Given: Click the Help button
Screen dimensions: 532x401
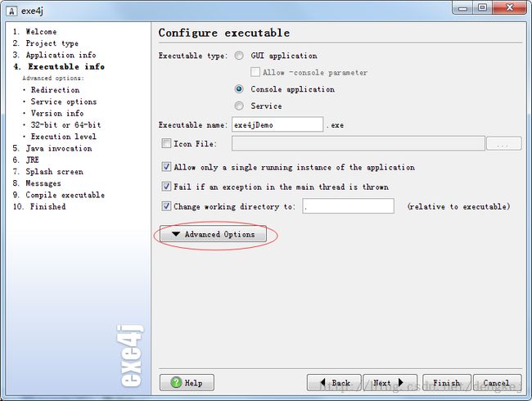Looking at the screenshot, I should pos(187,383).
